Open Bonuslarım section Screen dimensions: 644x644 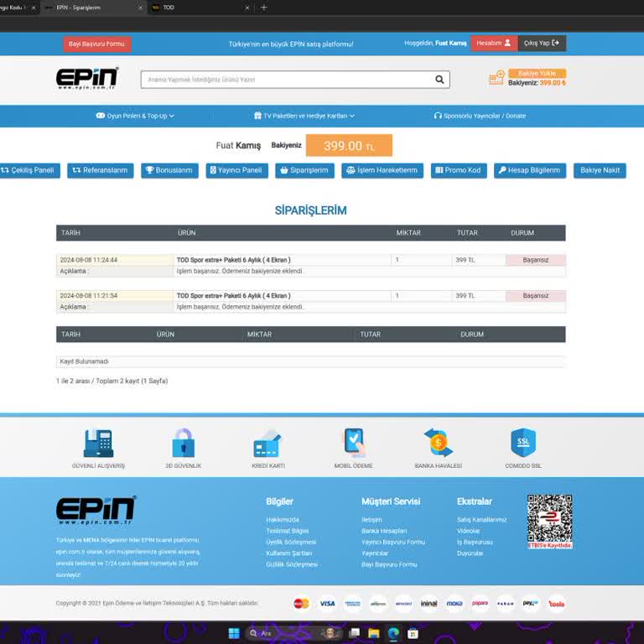169,170
